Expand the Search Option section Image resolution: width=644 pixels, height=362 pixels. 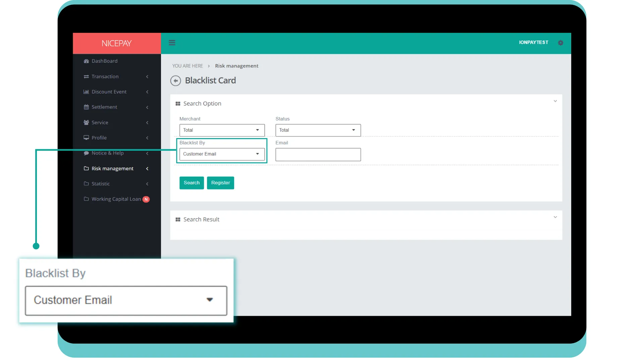click(555, 101)
